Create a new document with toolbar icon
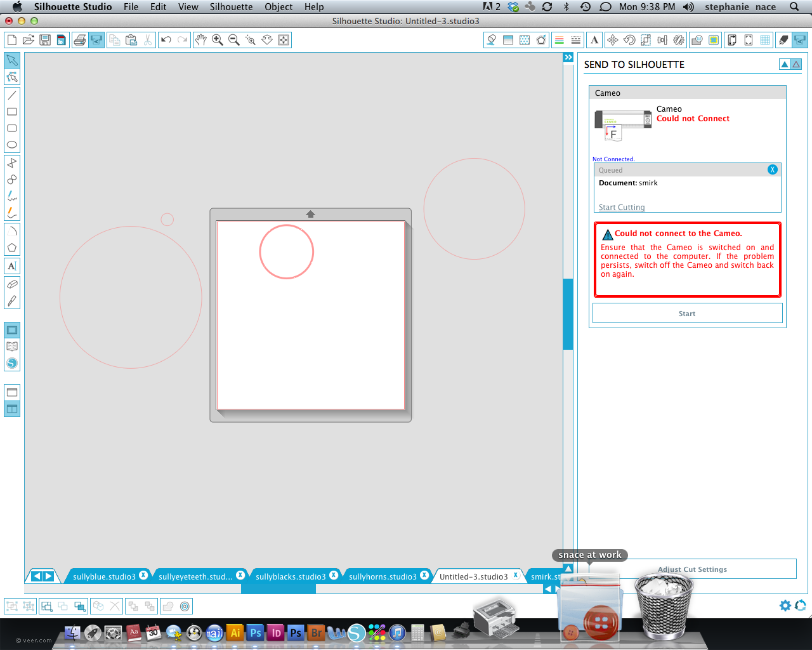Screen dimensions: 812x650 tap(12, 40)
